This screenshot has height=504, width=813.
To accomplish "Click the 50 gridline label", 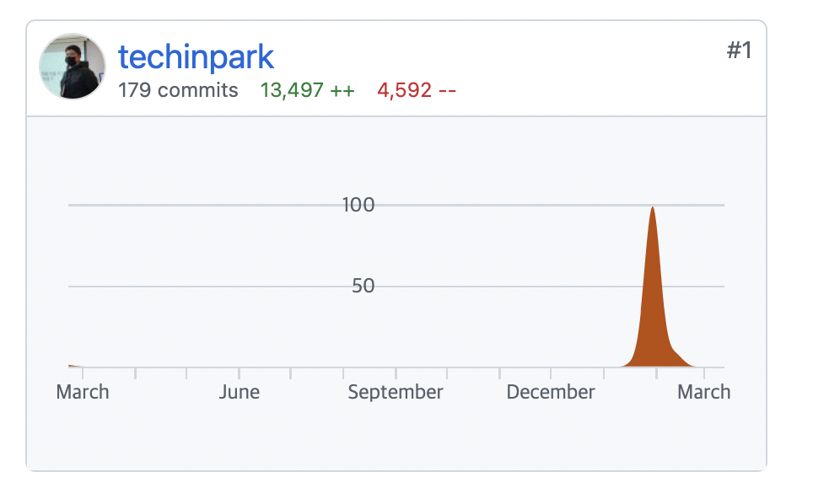I will (363, 287).
